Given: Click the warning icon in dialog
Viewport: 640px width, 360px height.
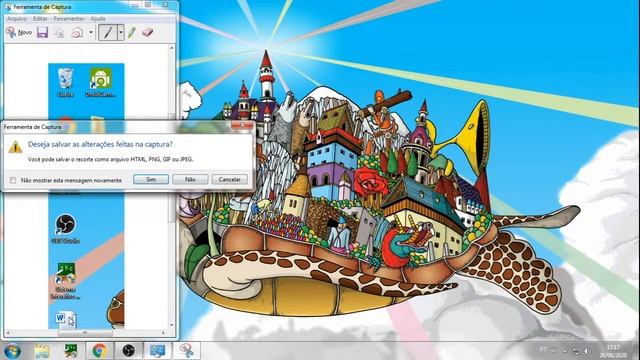Looking at the screenshot, I should pyautogui.click(x=15, y=147).
